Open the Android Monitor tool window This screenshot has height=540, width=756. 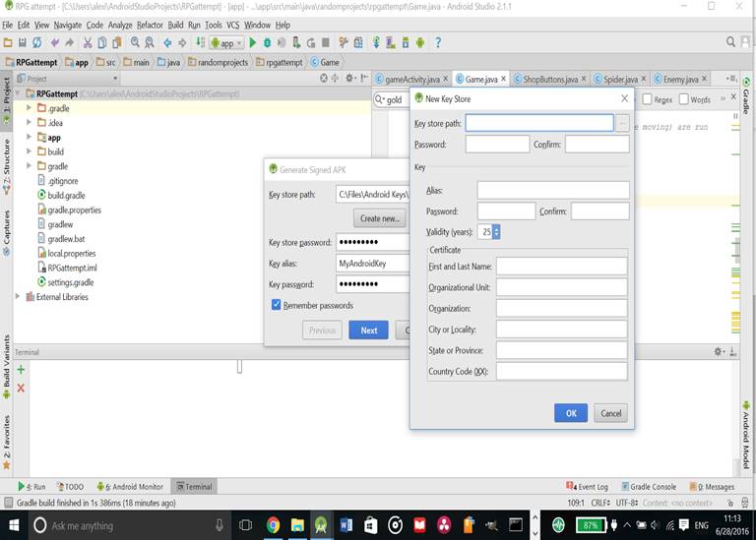[130, 487]
